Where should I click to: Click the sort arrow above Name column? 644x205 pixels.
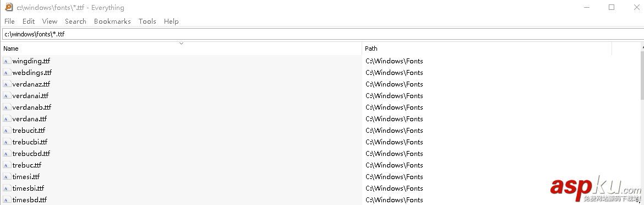181,43
